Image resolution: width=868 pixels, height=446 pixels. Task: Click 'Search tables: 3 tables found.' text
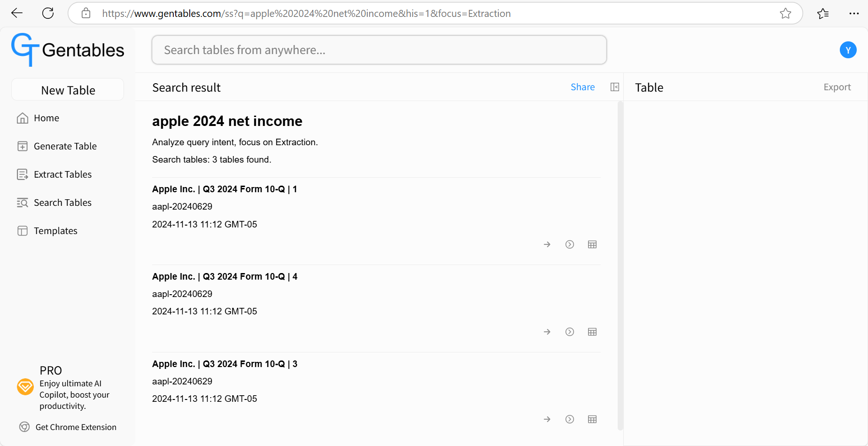tap(211, 159)
